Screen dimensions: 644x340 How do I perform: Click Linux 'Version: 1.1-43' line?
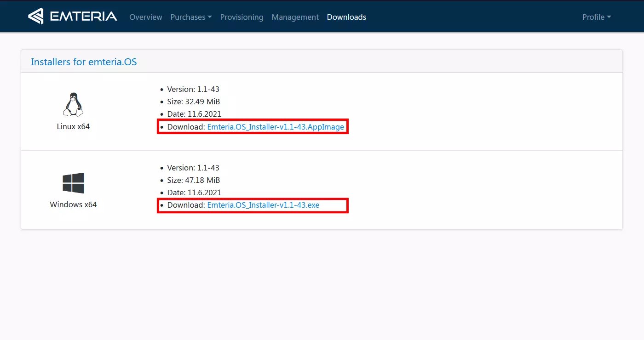193,89
